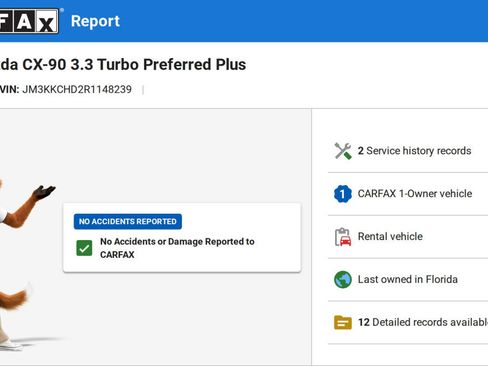This screenshot has height=366, width=488.
Task: Click the Report header text
Action: tap(95, 21)
